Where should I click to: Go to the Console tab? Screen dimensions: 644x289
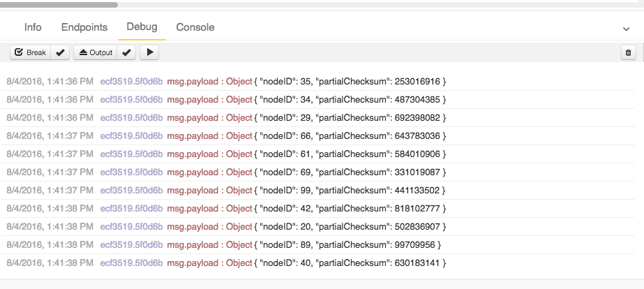pos(195,27)
